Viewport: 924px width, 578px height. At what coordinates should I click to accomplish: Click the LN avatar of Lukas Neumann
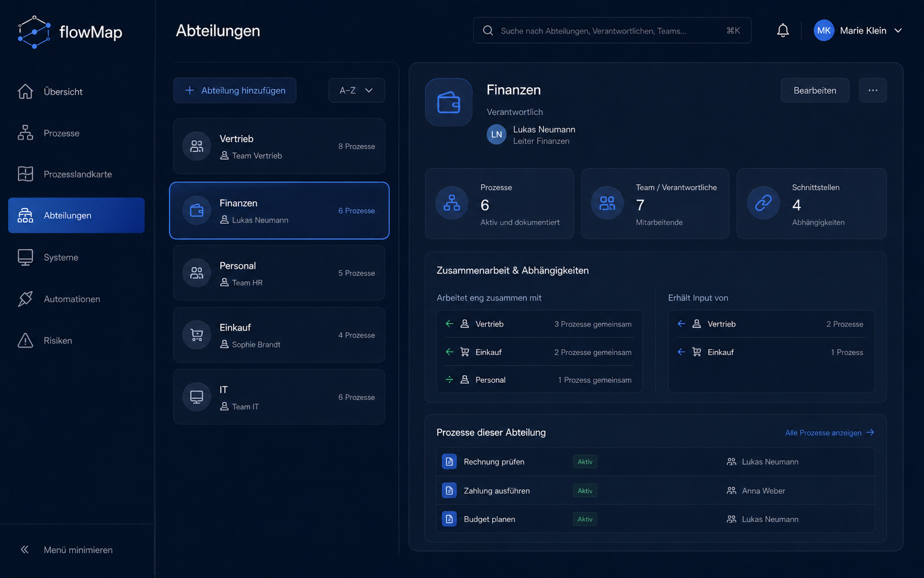click(496, 135)
